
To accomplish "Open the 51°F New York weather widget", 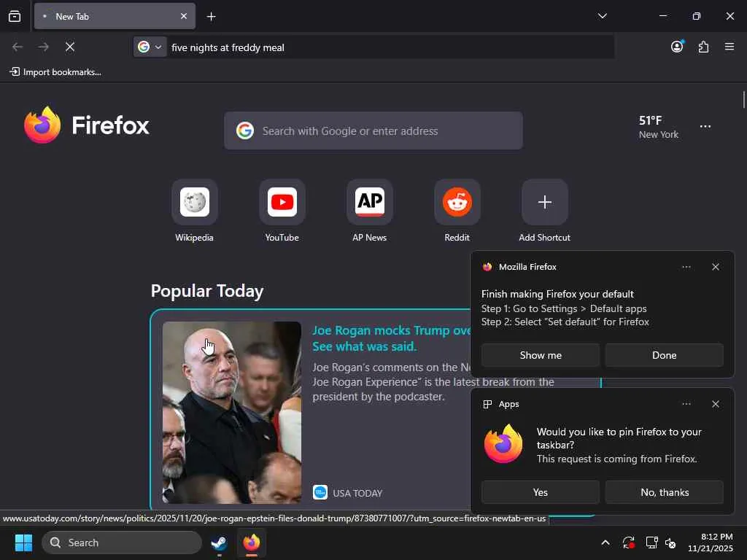I will [659, 127].
